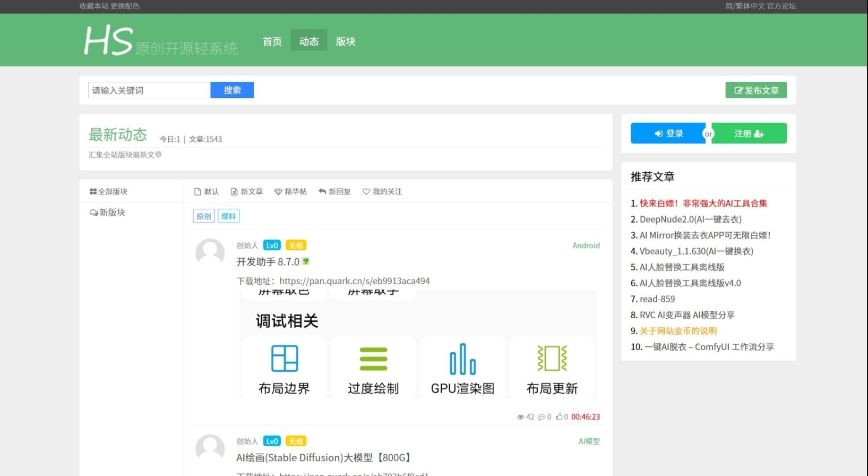Click the first post's author avatar

point(210,252)
